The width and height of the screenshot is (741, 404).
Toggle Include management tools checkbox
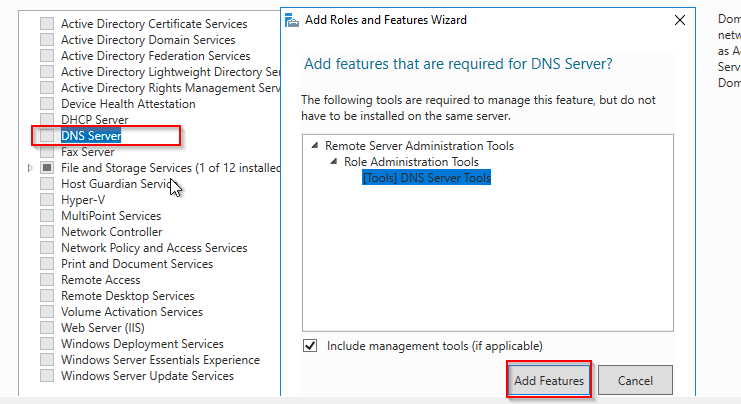[x=310, y=346]
